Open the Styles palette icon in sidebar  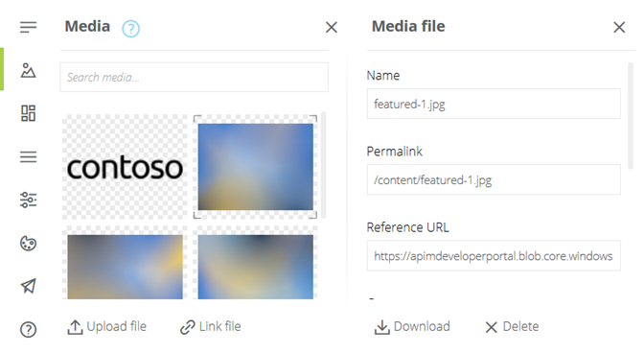(x=29, y=244)
